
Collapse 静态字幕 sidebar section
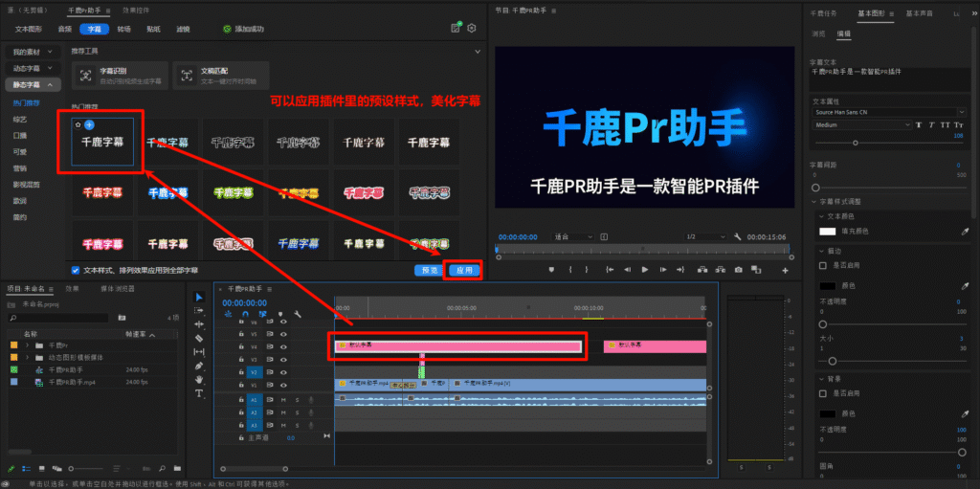tap(33, 84)
